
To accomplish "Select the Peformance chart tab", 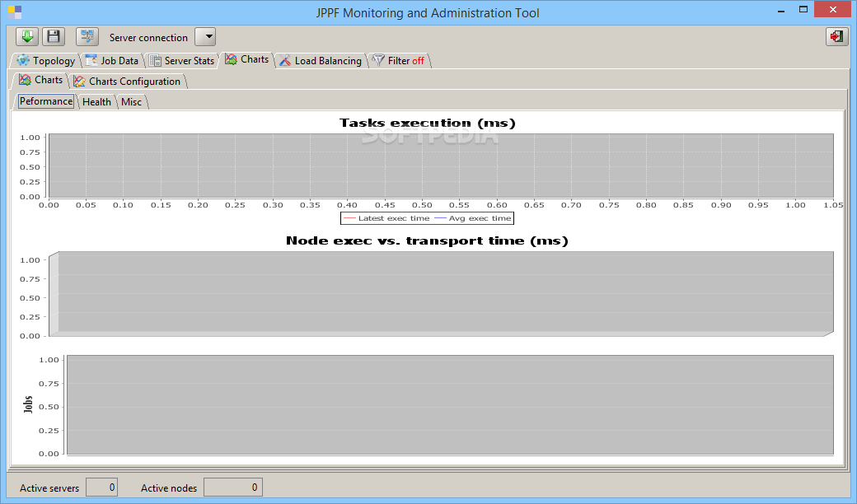I will click(46, 101).
